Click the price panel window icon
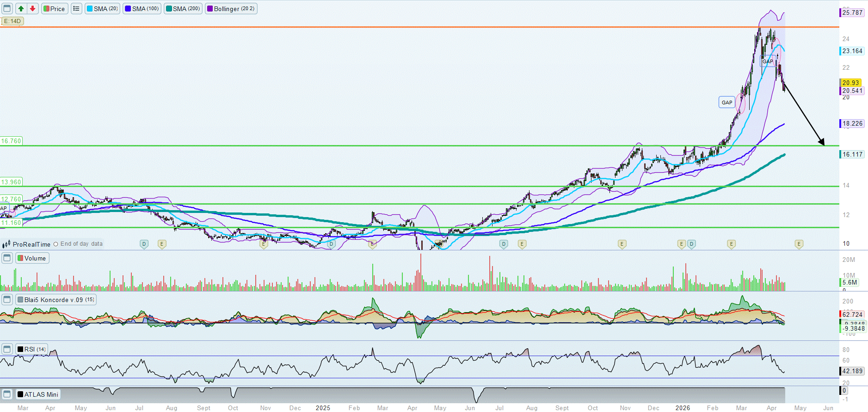Viewport: 868px width, 412px height. [x=7, y=9]
